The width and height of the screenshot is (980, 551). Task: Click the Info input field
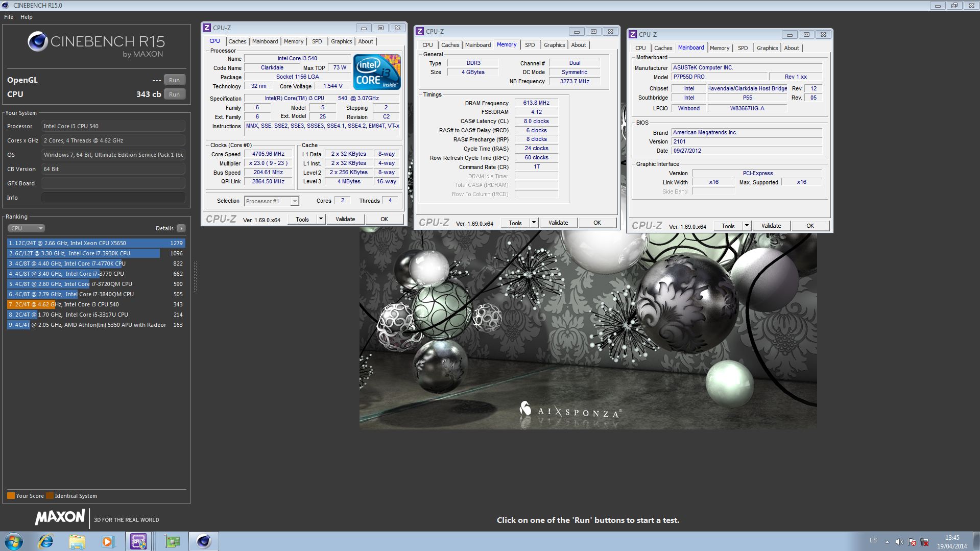pyautogui.click(x=113, y=198)
